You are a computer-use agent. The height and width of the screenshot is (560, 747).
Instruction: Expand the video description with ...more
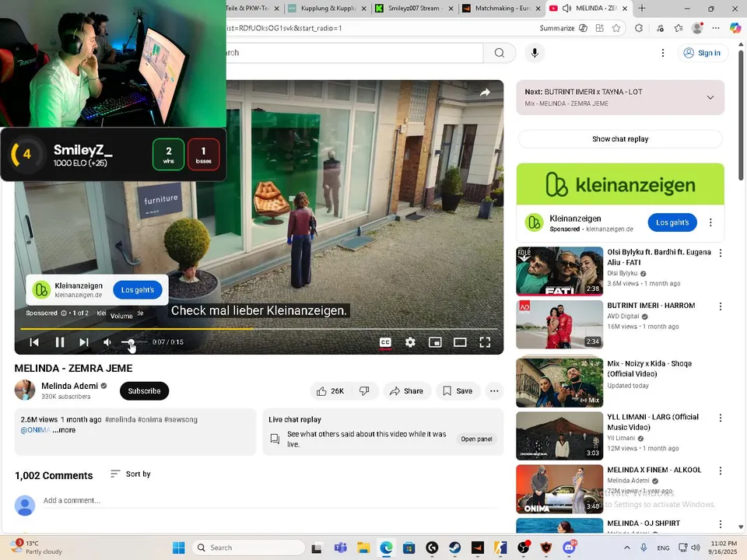click(64, 430)
